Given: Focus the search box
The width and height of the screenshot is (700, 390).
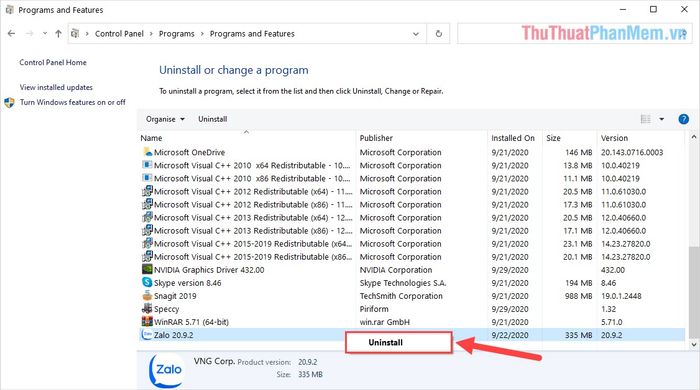Looking at the screenshot, I should (x=575, y=34).
